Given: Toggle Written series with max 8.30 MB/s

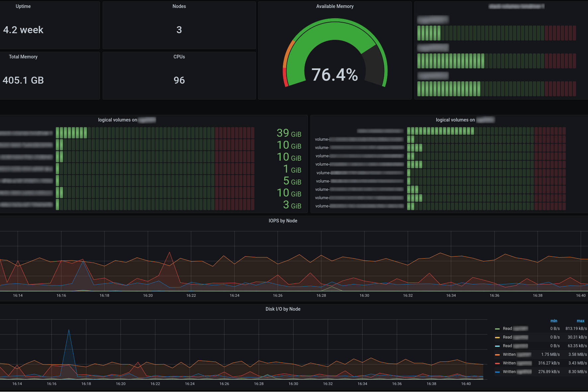Looking at the screenshot, I should click(517, 372).
